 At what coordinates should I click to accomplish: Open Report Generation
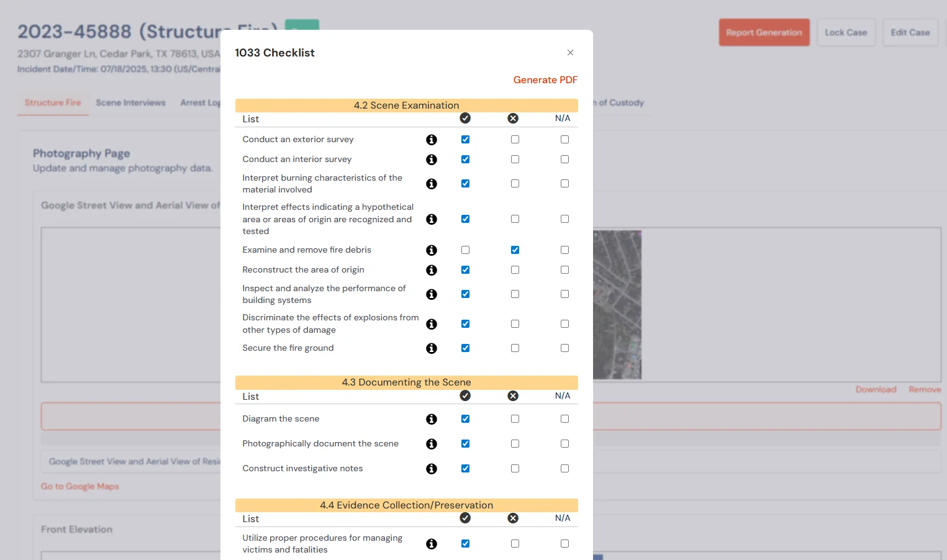coord(764,32)
